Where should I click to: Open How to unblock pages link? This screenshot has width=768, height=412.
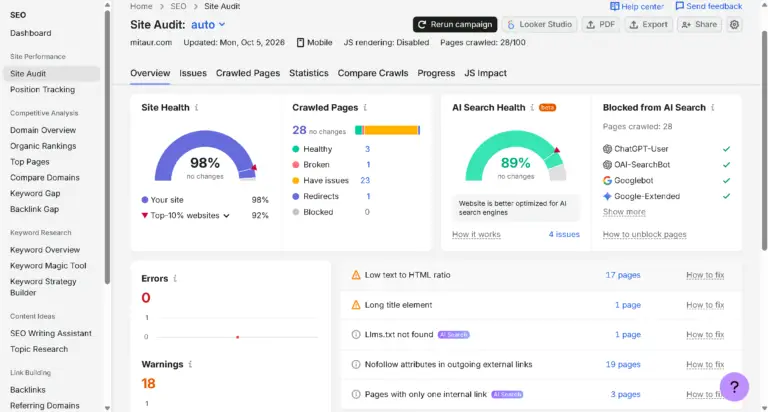point(645,234)
